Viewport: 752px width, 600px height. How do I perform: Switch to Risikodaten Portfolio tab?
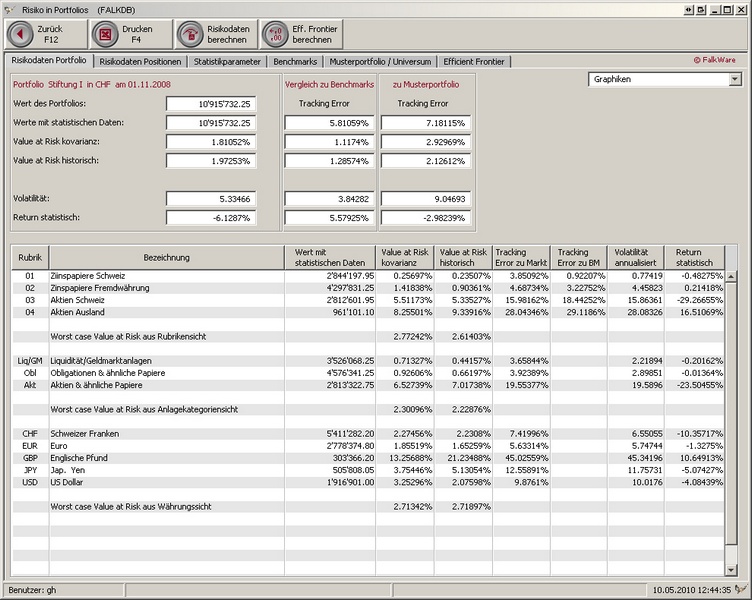48,60
